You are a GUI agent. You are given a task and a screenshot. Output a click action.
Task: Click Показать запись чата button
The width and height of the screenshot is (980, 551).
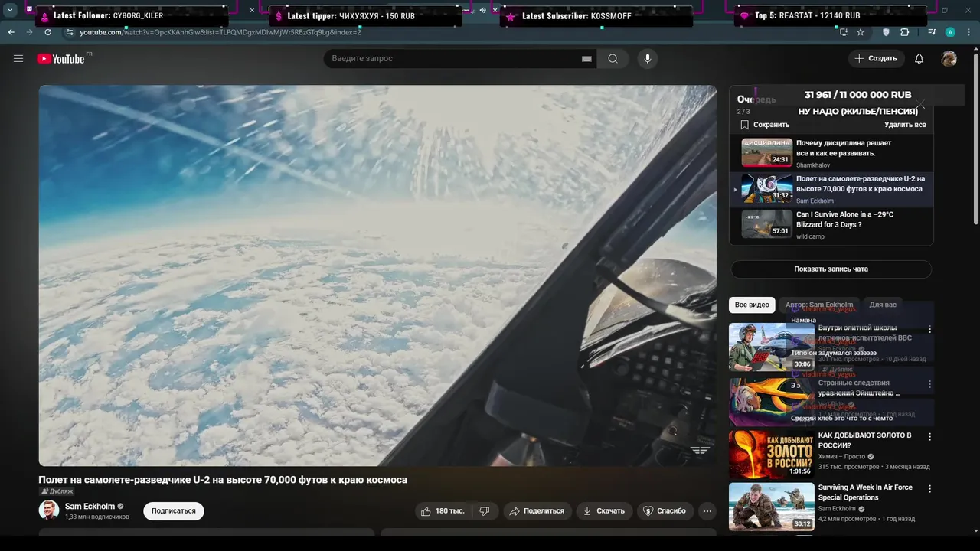[831, 269]
